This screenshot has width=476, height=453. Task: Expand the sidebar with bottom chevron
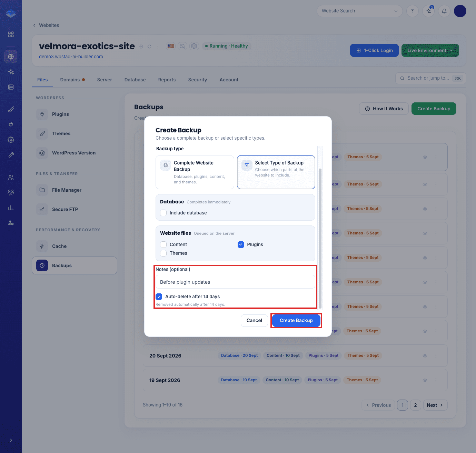[x=11, y=440]
